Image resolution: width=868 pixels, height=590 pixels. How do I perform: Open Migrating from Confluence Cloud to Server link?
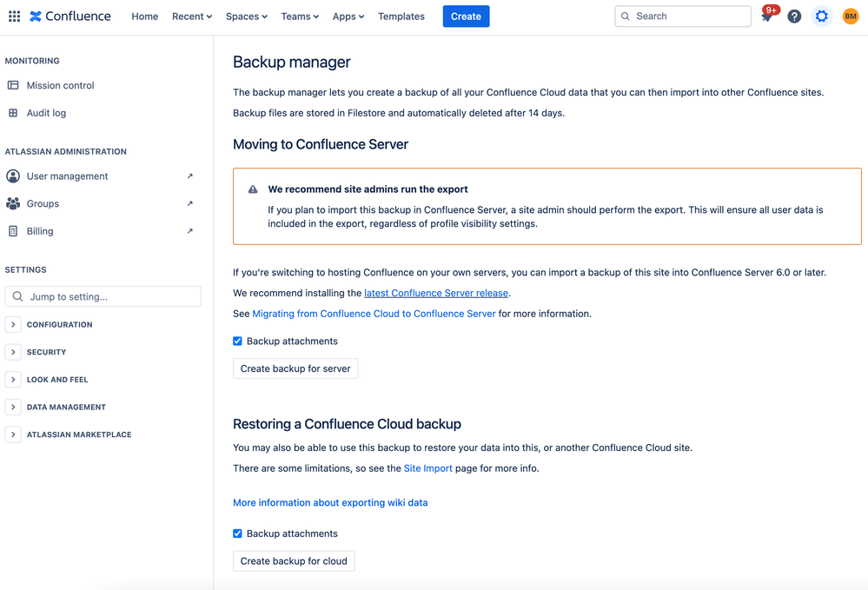374,314
